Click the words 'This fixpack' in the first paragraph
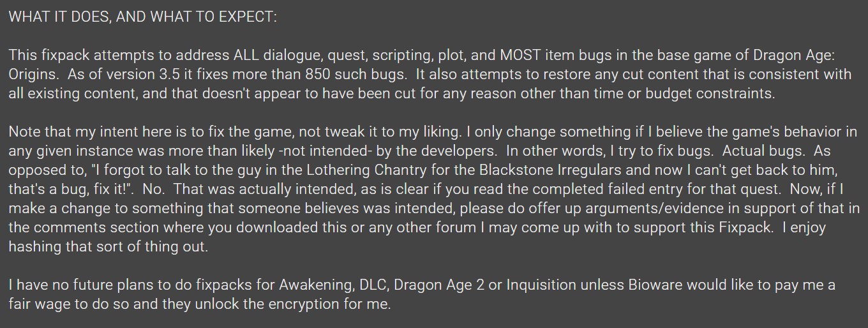 (43, 56)
